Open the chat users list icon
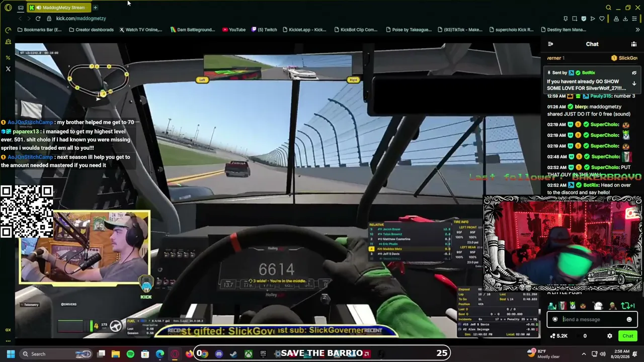This screenshot has width=644, height=362. pos(634,44)
